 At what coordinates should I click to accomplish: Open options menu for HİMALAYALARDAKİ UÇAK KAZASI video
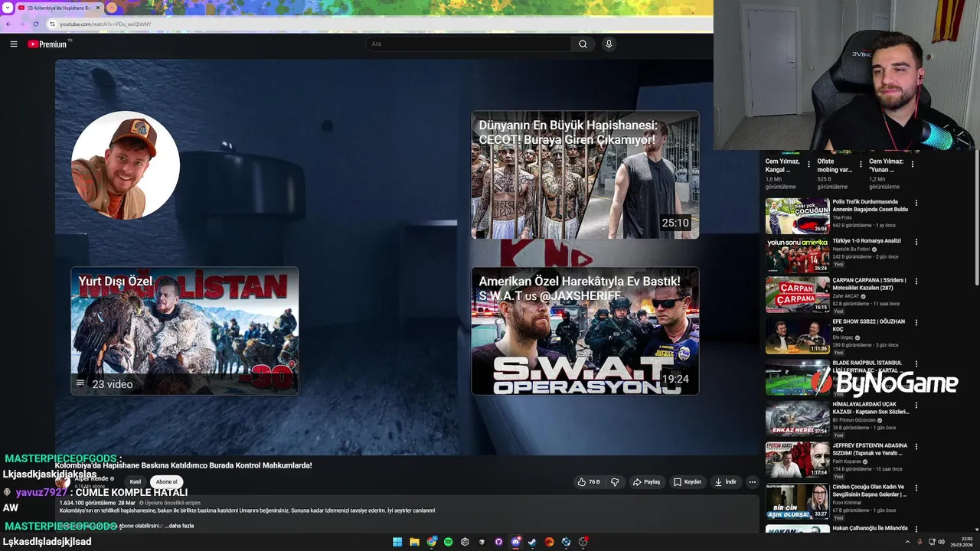point(916,405)
